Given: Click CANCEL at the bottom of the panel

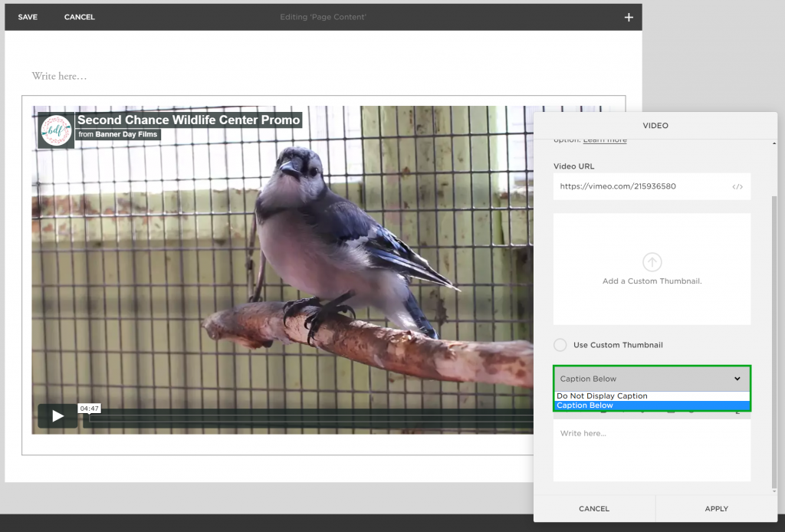Looking at the screenshot, I should 593,508.
